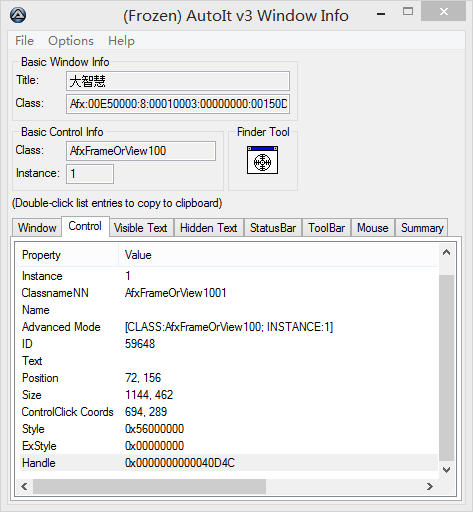Click the AutoIt logo in the title bar
The height and width of the screenshot is (512, 473).
point(18,15)
